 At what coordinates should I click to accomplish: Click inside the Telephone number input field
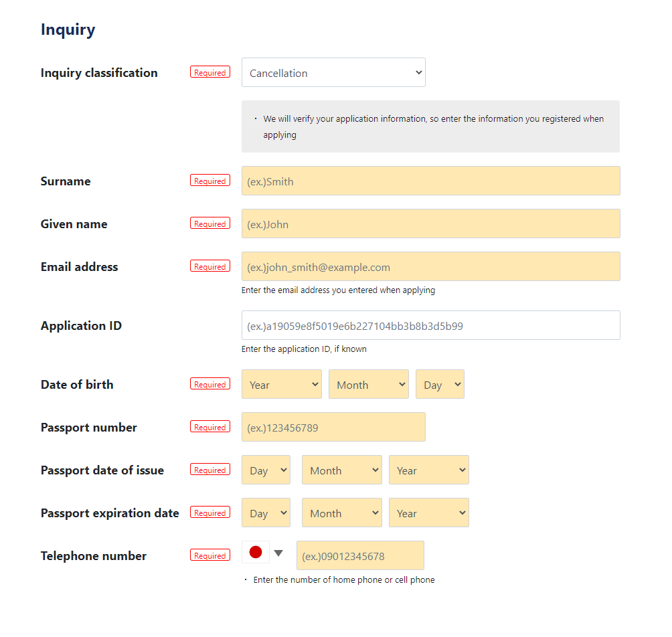click(359, 555)
